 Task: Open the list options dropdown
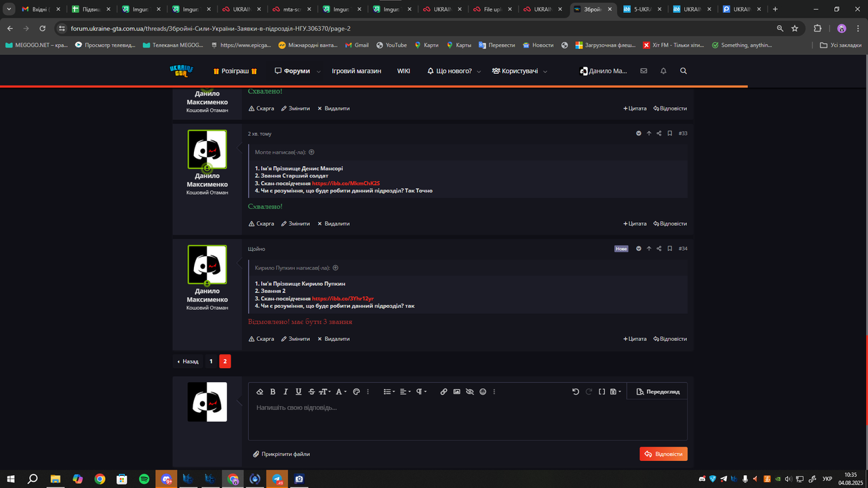tap(389, 392)
